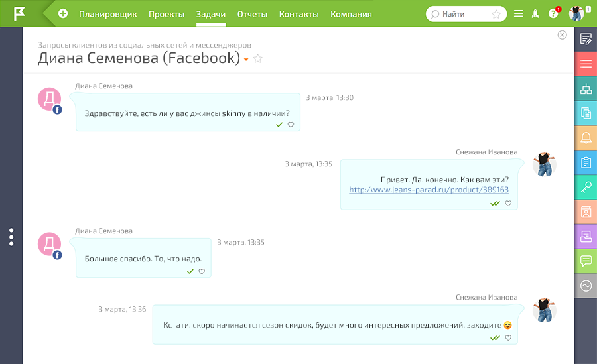597x364 pixels.
Task: Open the key icon sidebar panel
Action: 586,187
